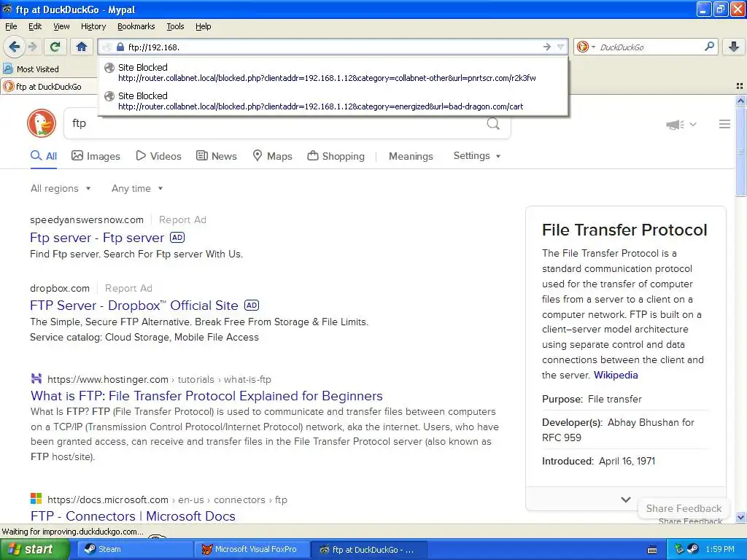
Task: Click the Hostinger favicon beside result URL
Action: click(36, 378)
